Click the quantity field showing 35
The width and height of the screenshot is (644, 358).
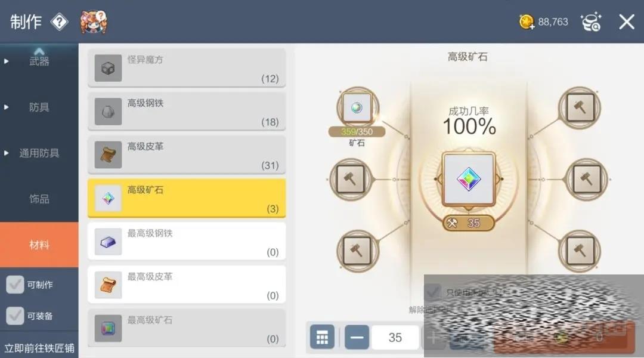(395, 338)
